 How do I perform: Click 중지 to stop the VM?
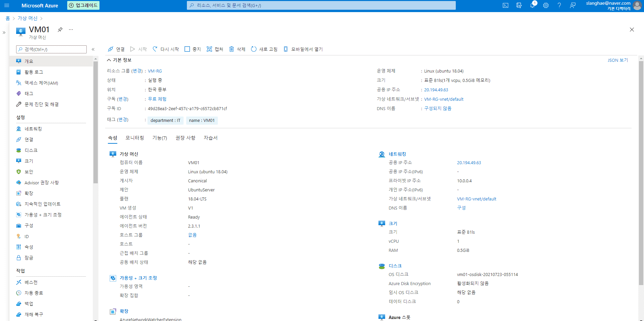[x=193, y=49]
